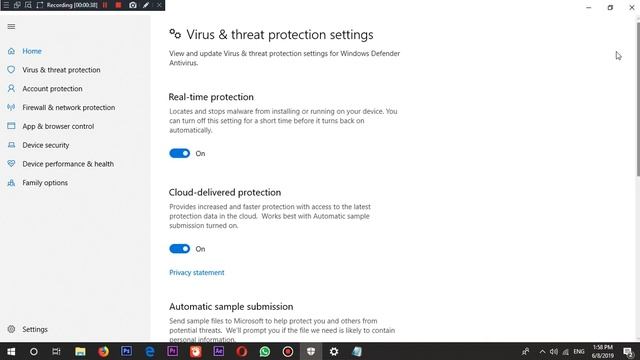The height and width of the screenshot is (360, 640).
Task: Click the Account protection person icon
Action: [11, 89]
